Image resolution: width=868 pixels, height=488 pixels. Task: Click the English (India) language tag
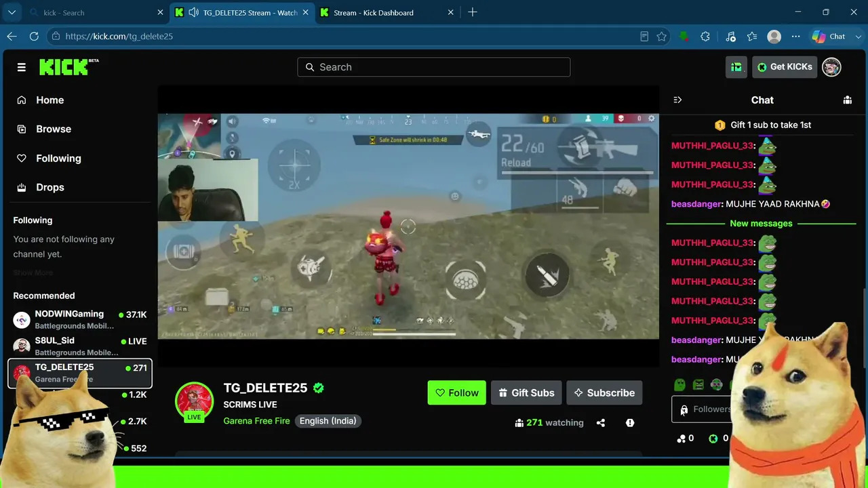tap(328, 421)
